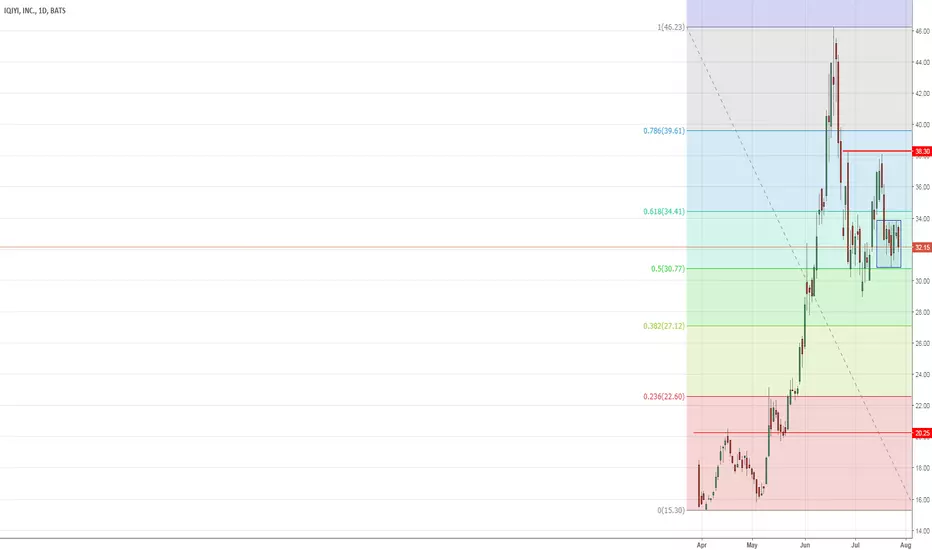Select the 0.618(34.41) Fibonacci level label
Image resolution: width=932 pixels, height=550 pixels.
click(x=664, y=211)
